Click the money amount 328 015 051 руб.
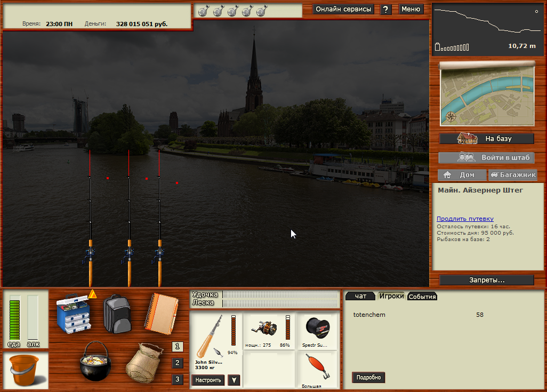The image size is (547, 392). (x=142, y=24)
